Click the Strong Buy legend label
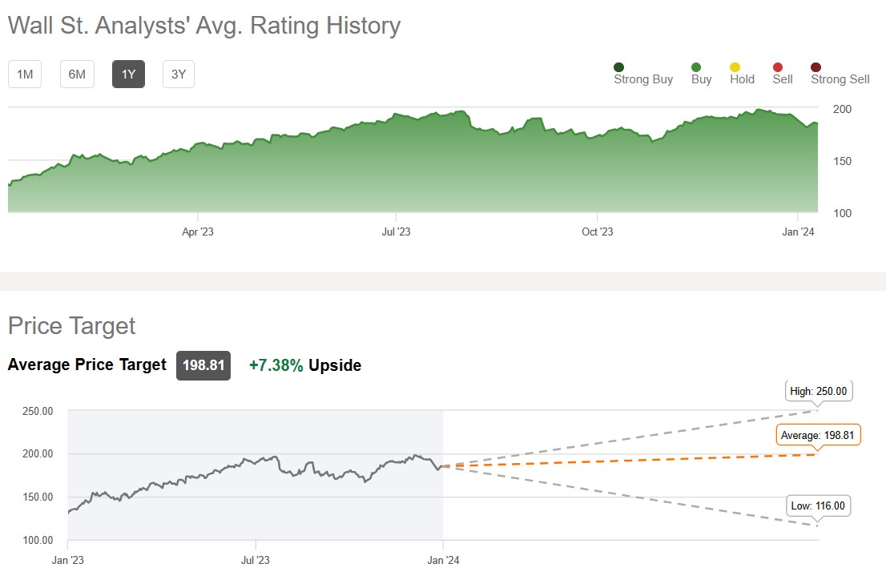The height and width of the screenshot is (588, 886). pos(643,79)
